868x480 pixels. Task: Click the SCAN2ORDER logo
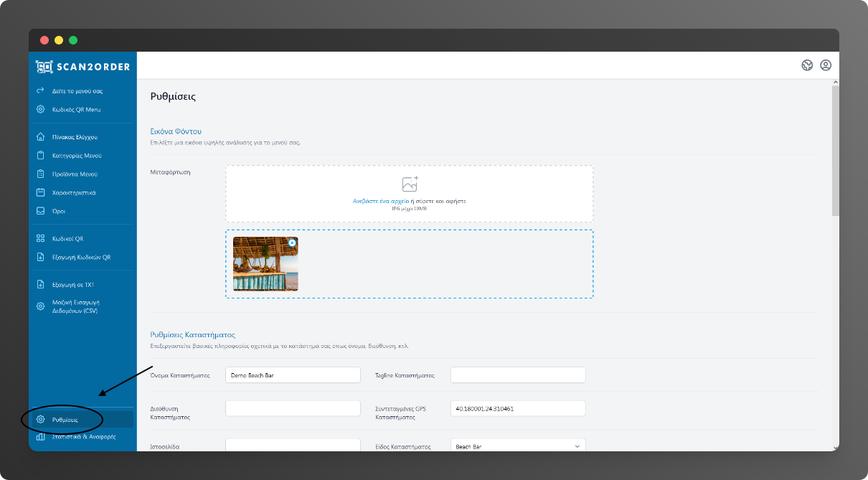pyautogui.click(x=82, y=67)
